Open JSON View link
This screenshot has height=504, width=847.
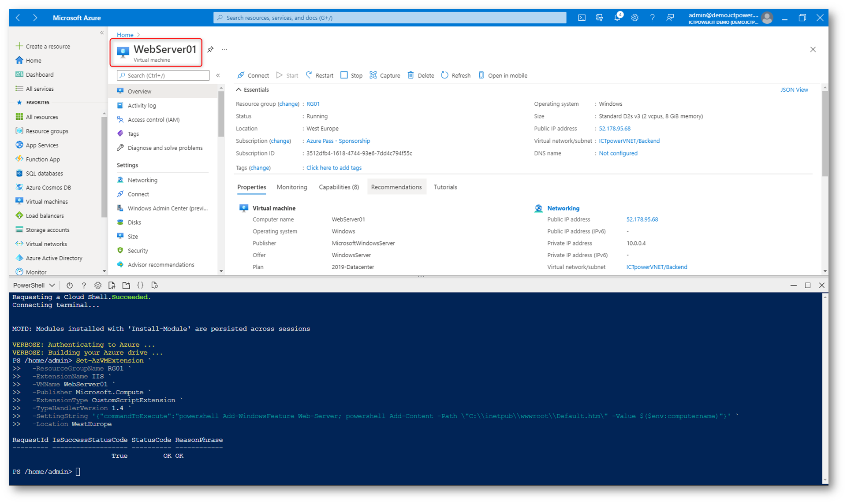coord(794,89)
